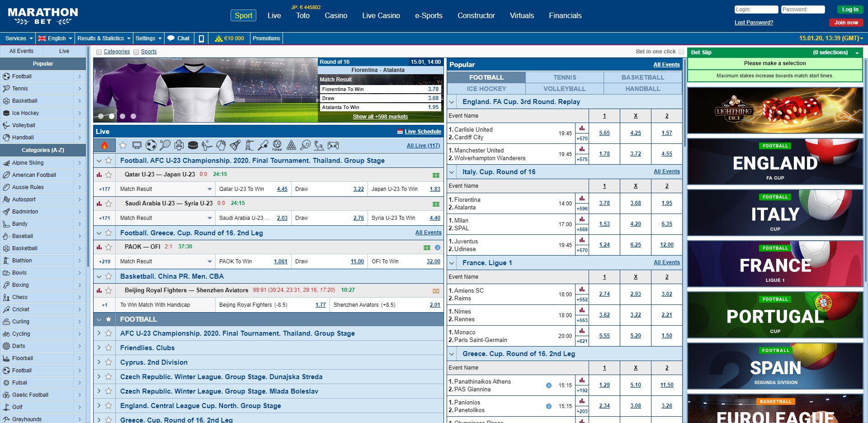Favorite the Saudi Arabia U-23 — Syria U-23 match
Viewport: 868px width, 423px height.
pos(108,204)
